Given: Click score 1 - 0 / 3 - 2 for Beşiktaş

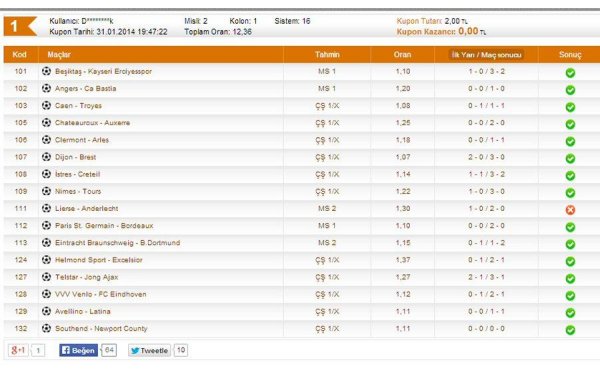Looking at the screenshot, I should [x=486, y=71].
